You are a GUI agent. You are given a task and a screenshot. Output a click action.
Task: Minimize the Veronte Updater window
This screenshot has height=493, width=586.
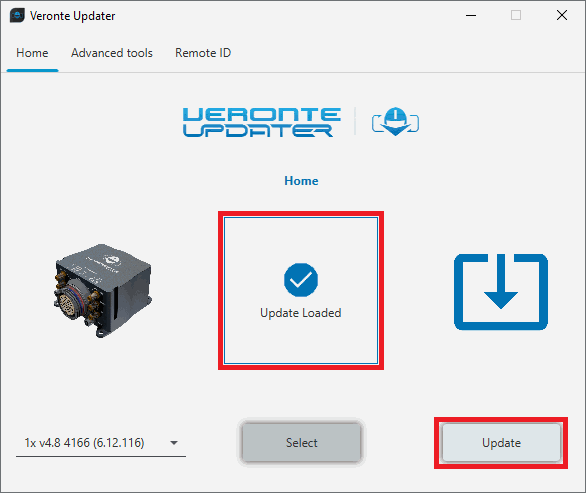[471, 16]
